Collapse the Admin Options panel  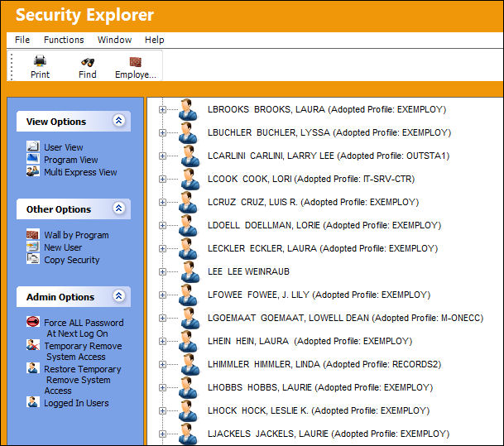click(119, 295)
